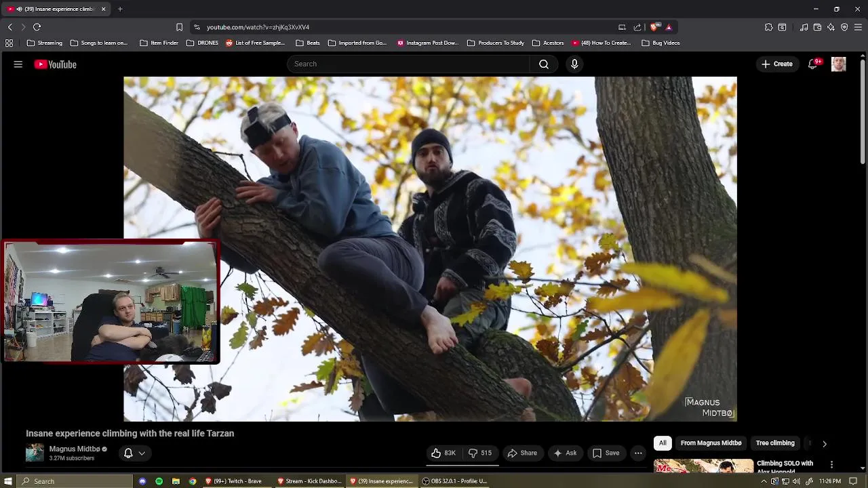Open a new browser tab with plus
Image resolution: width=868 pixels, height=488 pixels.
point(120,9)
